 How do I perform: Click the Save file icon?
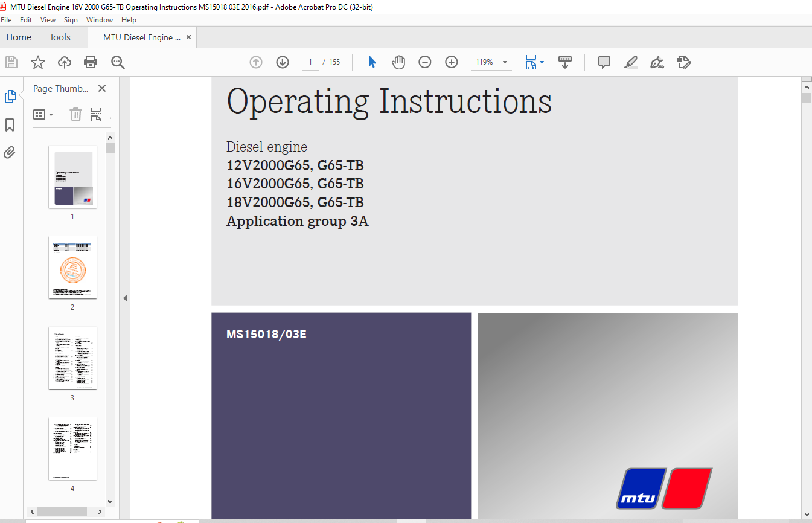[11, 62]
